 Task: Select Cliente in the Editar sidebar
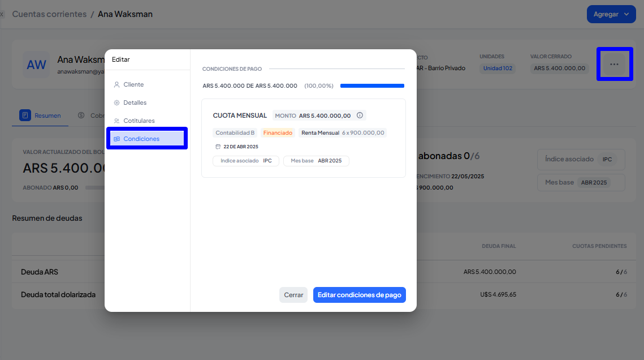coord(133,85)
